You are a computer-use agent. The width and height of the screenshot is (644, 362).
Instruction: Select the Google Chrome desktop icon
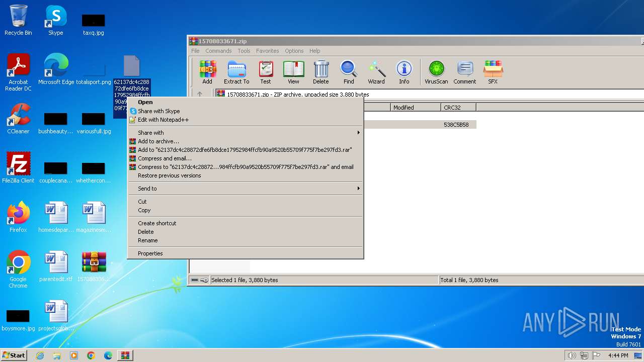tap(18, 269)
